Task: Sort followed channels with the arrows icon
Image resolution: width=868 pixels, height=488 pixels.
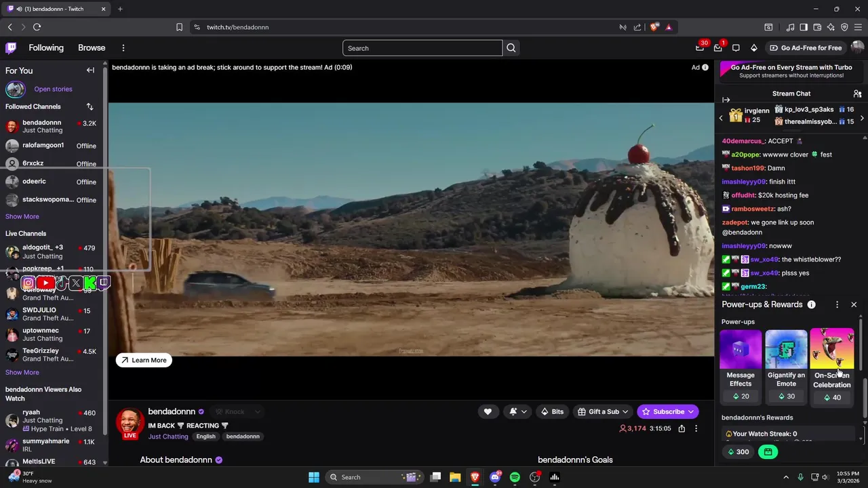Action: (90, 106)
